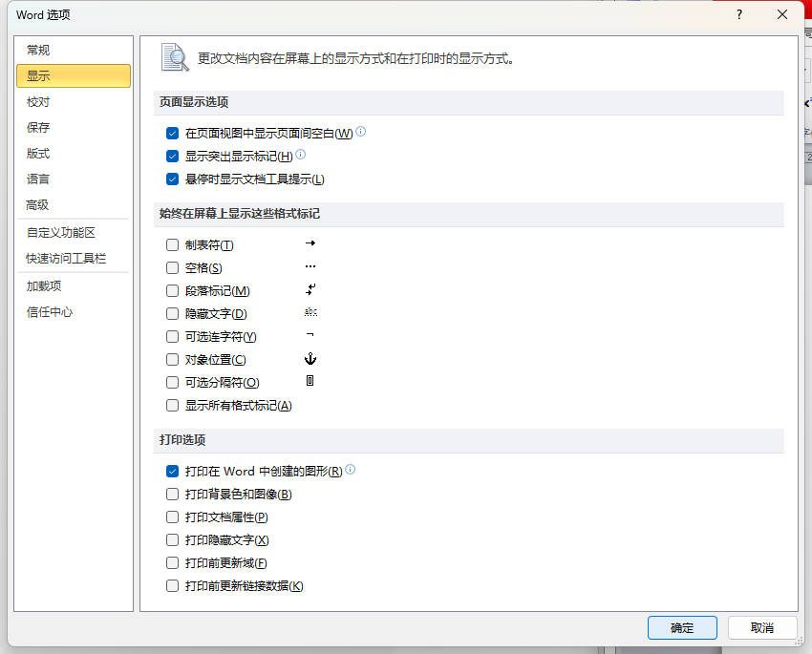Enable 打印背景色和图像 checkbox

click(x=173, y=495)
